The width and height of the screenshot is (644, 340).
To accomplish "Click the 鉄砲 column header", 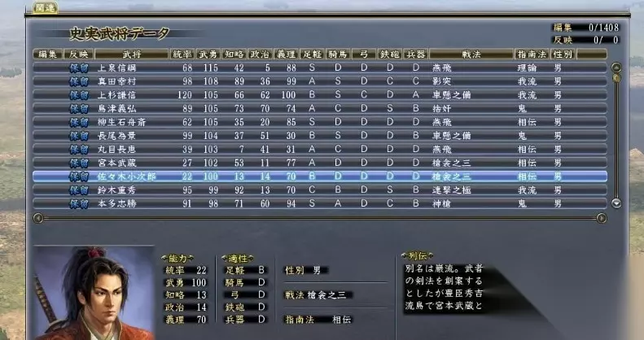I will [x=390, y=54].
